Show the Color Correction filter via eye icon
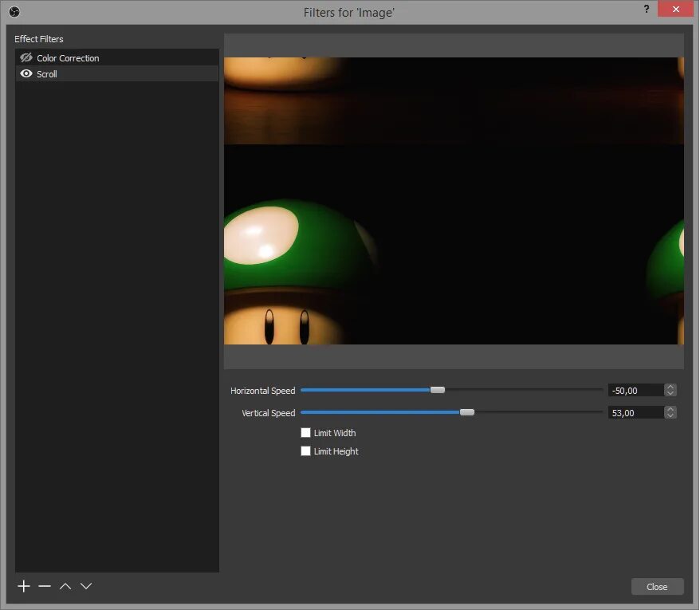The width and height of the screenshot is (700, 610). [x=26, y=57]
